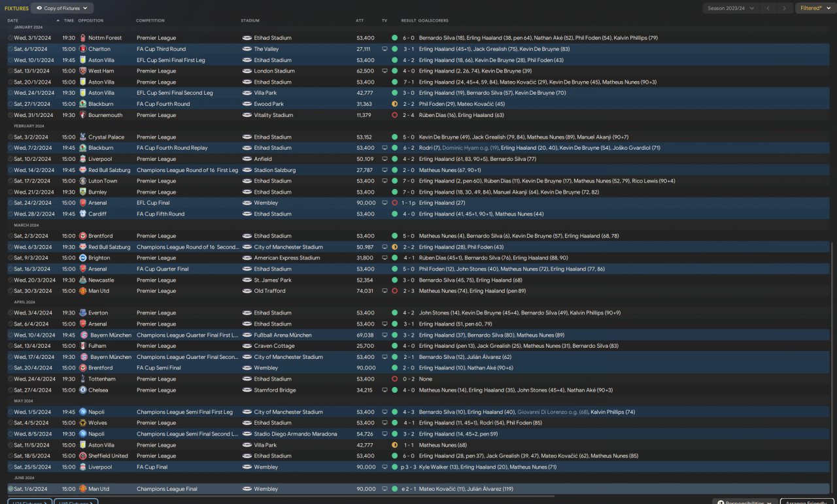This screenshot has width=837, height=504.
Task: Click the Everton club badge
Action: (82, 313)
